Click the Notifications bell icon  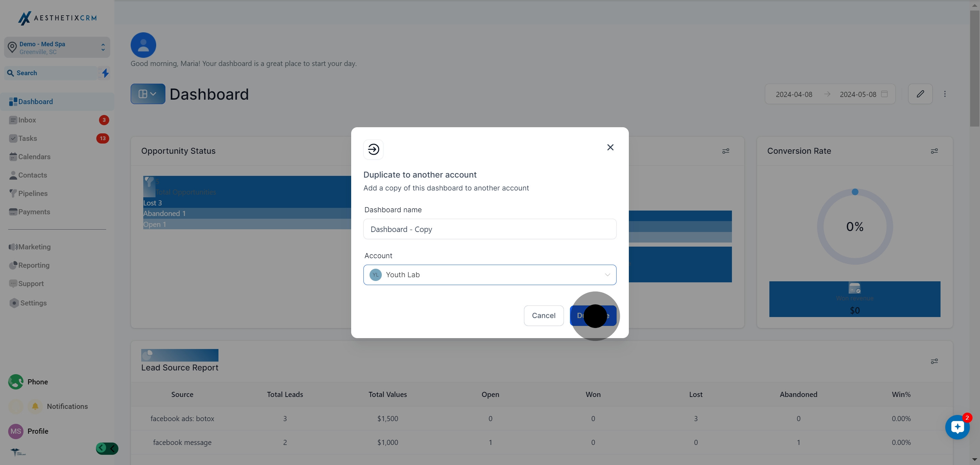pyautogui.click(x=35, y=406)
